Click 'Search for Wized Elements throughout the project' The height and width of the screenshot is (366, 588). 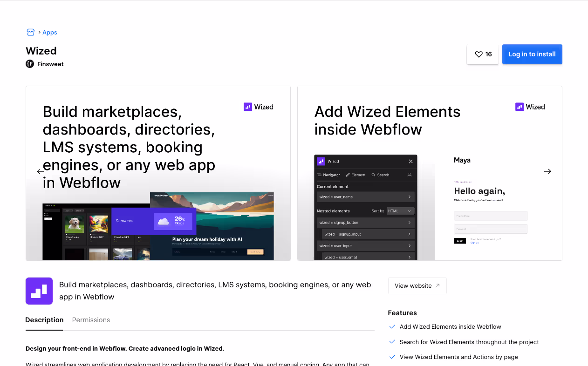pyautogui.click(x=469, y=342)
